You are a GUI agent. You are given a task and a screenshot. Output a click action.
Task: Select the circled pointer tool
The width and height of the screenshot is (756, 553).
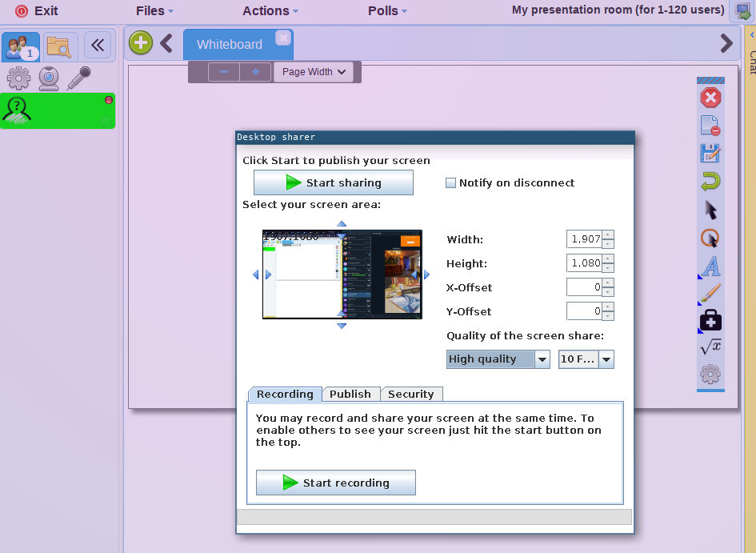(710, 238)
